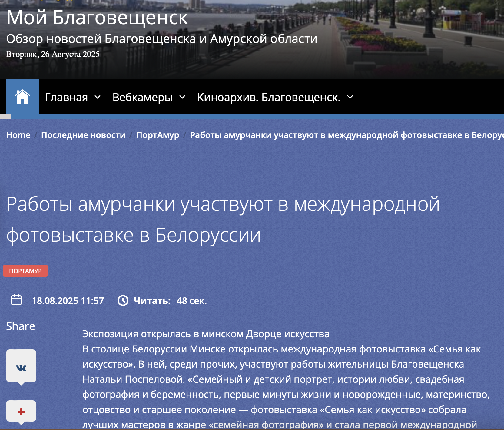The height and width of the screenshot is (430, 504).
Task: Click lead sentence Экспозиция открылась в минском
Action: coord(206,334)
